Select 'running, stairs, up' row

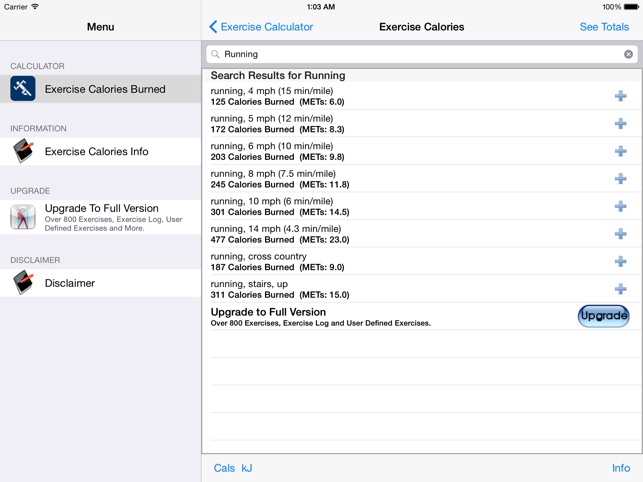click(x=422, y=289)
